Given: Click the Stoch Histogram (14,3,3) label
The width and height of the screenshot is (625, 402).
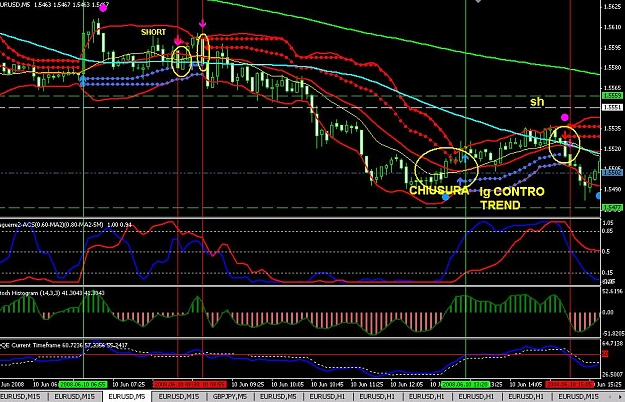Looking at the screenshot, I should point(52,293).
